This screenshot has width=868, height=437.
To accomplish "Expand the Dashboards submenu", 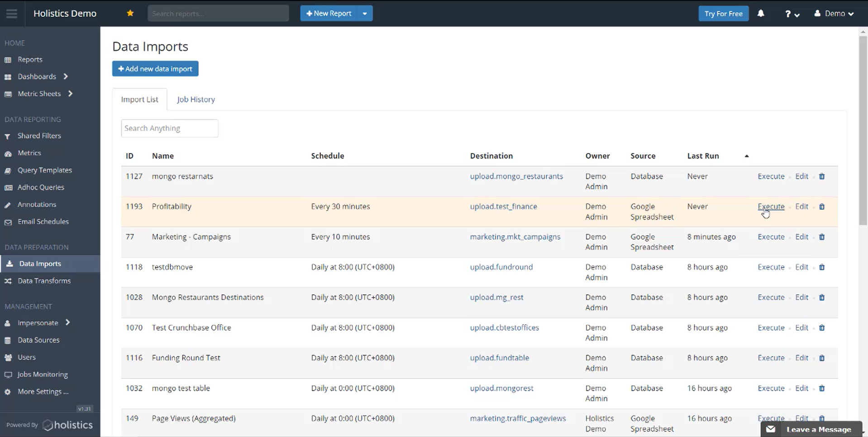I will coord(66,77).
